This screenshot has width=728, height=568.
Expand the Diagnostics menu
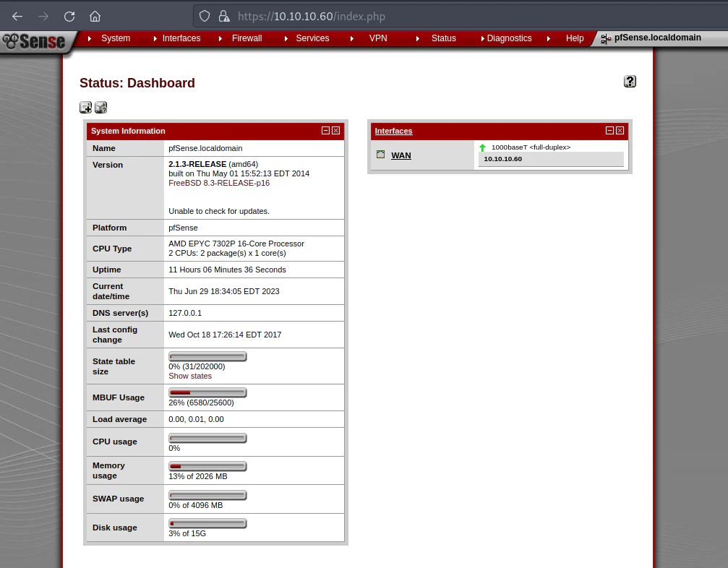click(510, 38)
